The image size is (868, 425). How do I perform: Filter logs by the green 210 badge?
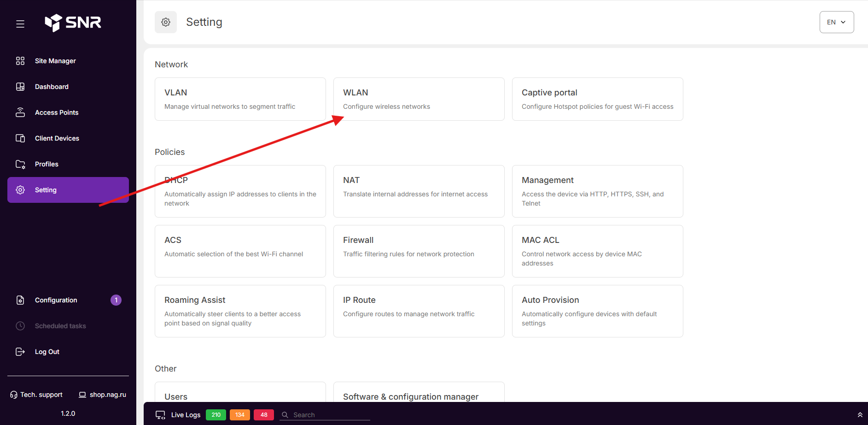[x=216, y=415]
